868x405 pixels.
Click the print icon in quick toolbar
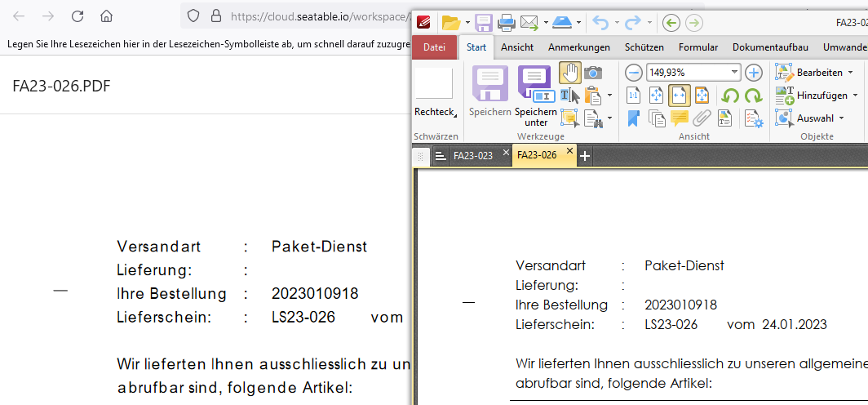(506, 23)
